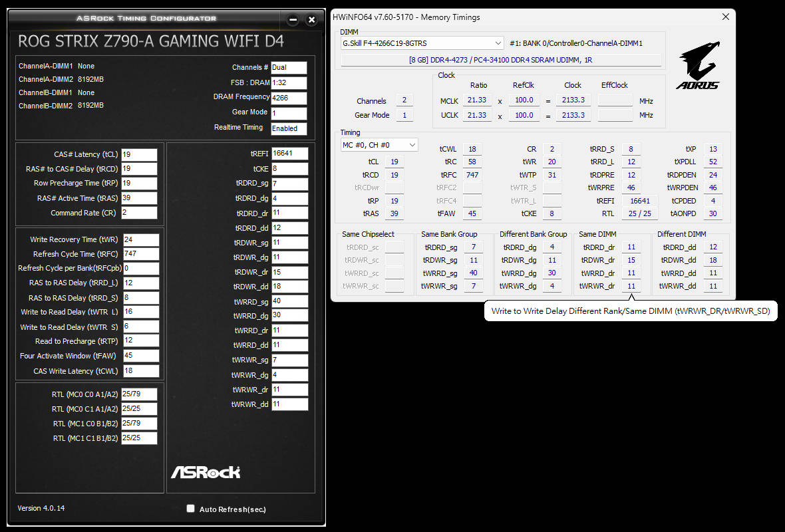
Task: Click the tWTP value 31 in HWiNFO64
Action: click(551, 175)
